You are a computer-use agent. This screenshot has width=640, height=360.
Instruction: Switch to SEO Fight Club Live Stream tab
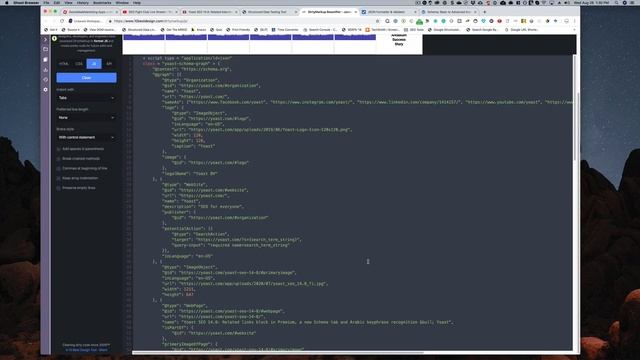(x=150, y=12)
